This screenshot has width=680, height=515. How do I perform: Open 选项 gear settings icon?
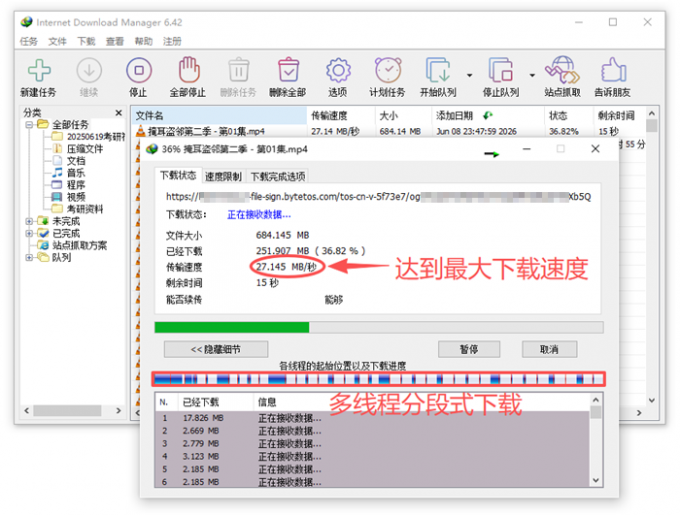(x=338, y=70)
